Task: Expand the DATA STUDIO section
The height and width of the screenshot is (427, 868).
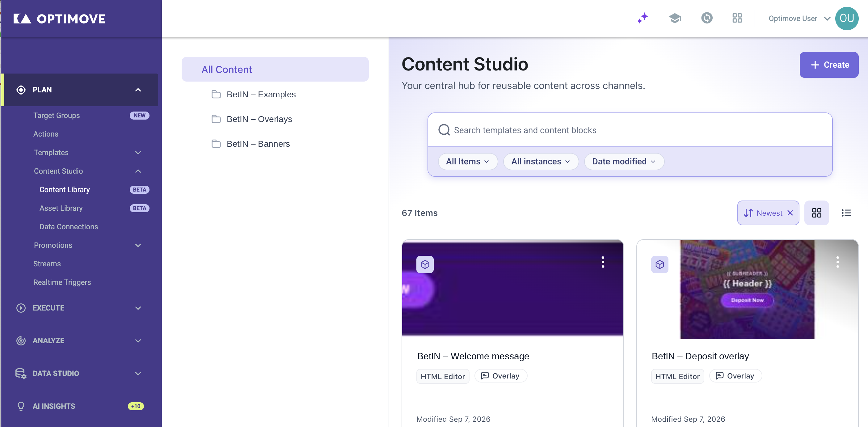Action: [138, 374]
